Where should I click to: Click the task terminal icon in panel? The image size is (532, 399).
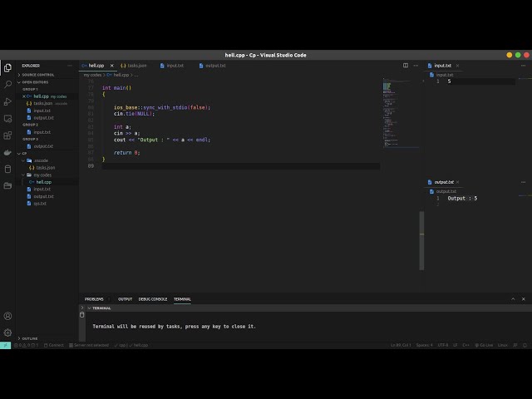81,315
